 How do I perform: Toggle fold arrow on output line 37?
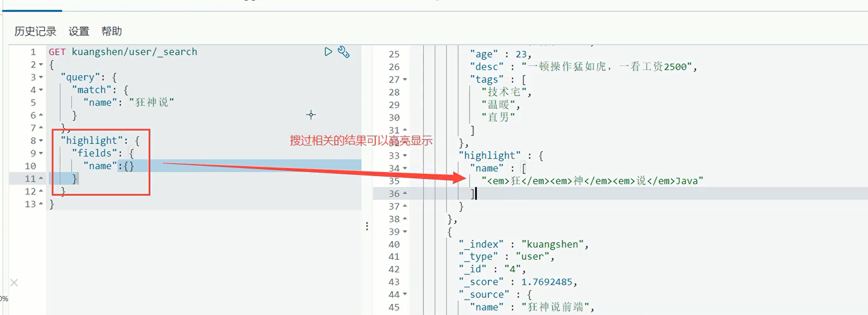[x=405, y=206]
